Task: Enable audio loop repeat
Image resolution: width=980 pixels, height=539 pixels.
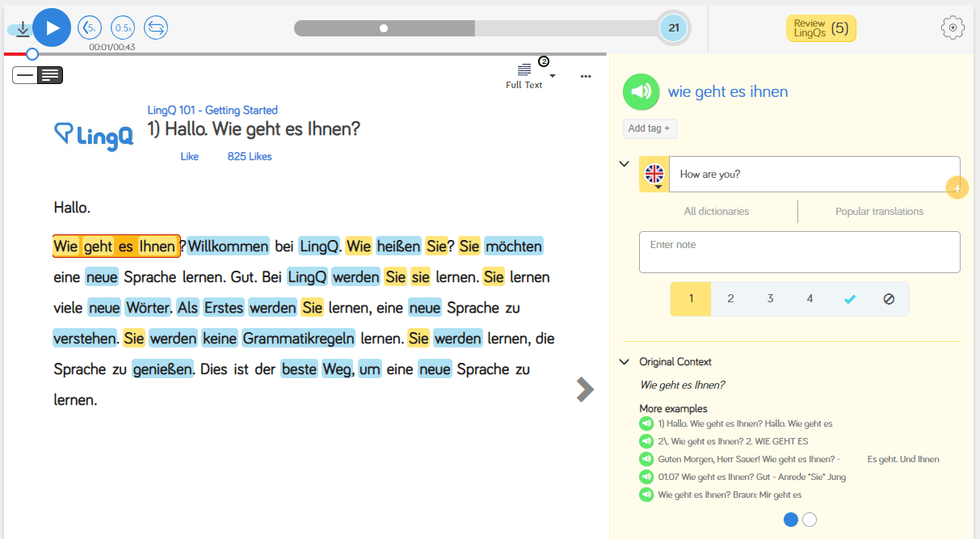Action: pos(155,27)
